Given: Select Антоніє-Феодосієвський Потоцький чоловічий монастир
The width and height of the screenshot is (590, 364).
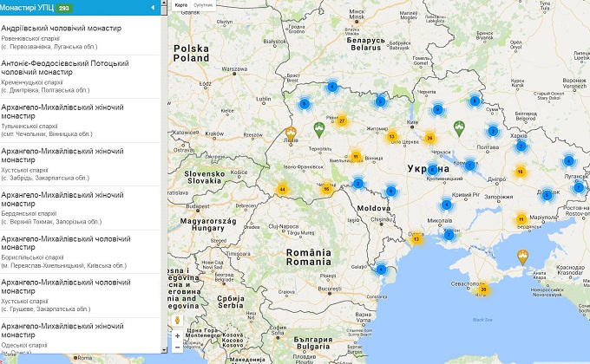Looking at the screenshot, I should pos(65,68).
